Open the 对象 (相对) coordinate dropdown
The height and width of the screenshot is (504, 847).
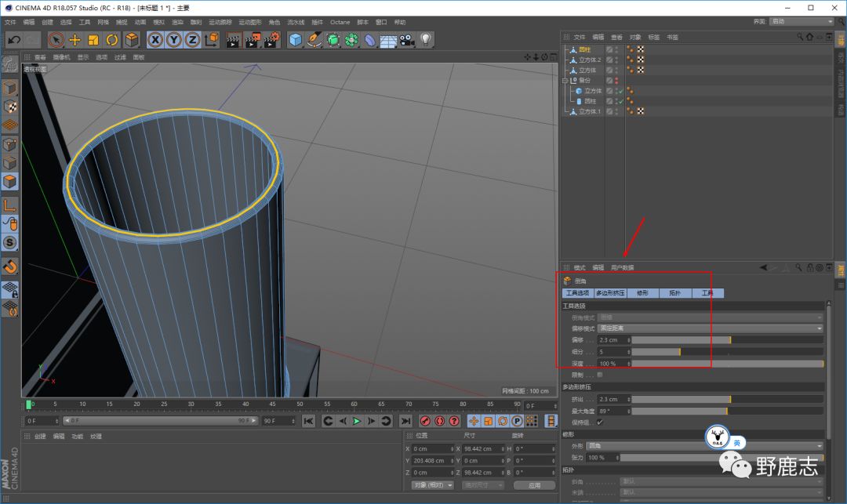click(432, 485)
